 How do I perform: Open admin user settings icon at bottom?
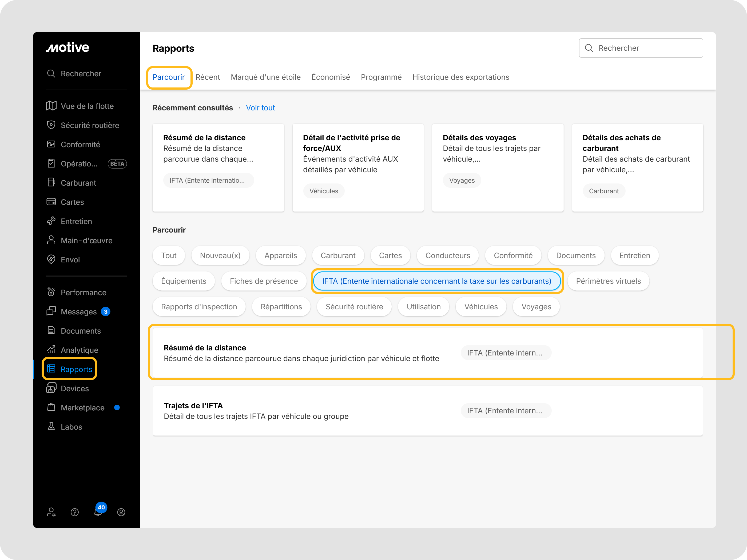click(x=51, y=512)
